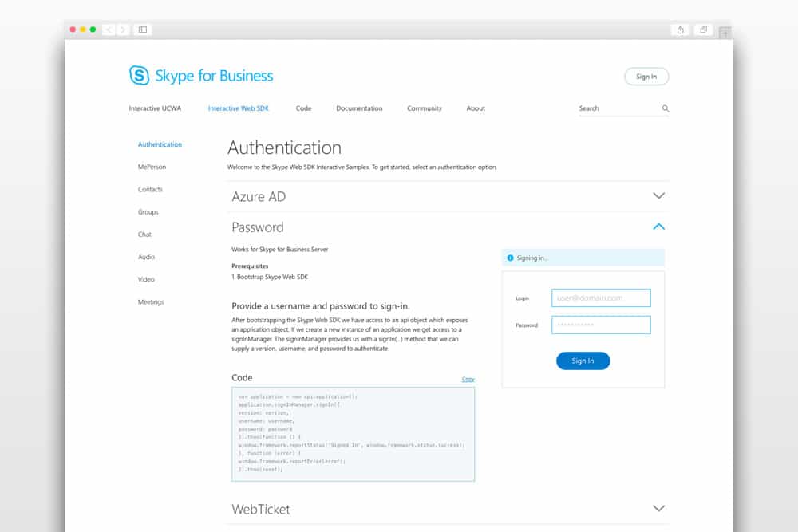Screen dimensions: 798x532
Task: Open the Documentation menu item
Action: (359, 108)
